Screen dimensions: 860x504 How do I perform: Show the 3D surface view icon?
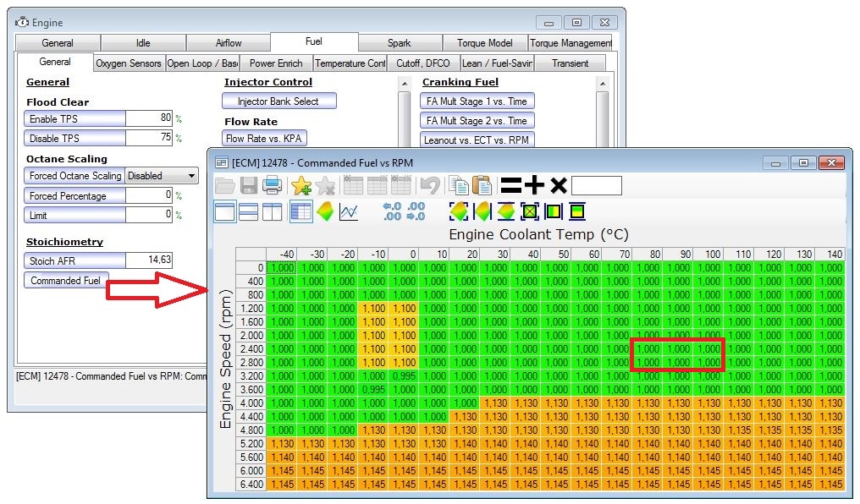click(x=324, y=211)
